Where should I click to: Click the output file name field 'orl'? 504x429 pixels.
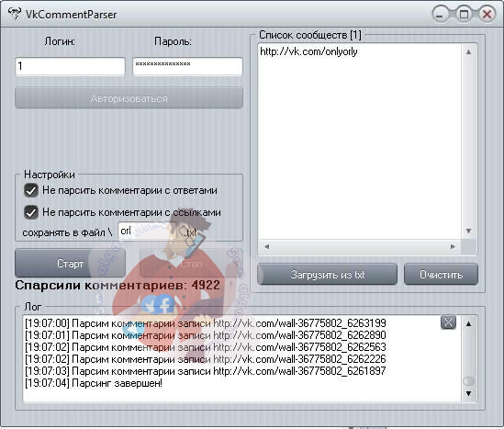click(147, 231)
